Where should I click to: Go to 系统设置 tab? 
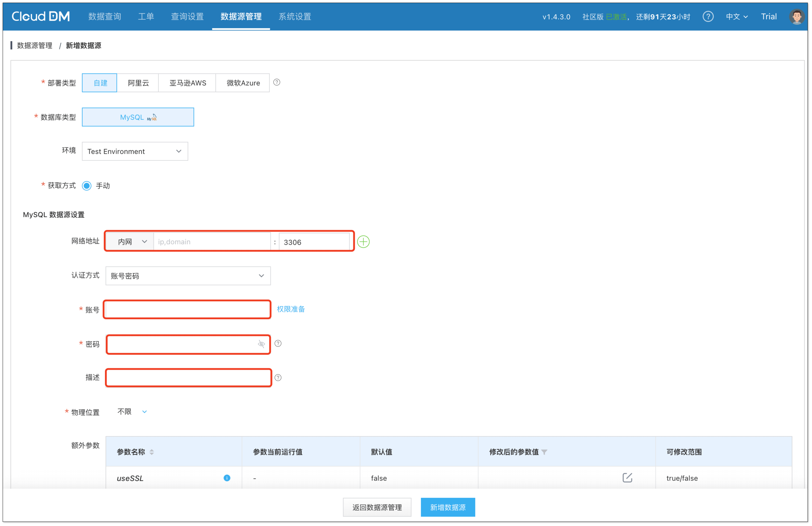tap(295, 16)
